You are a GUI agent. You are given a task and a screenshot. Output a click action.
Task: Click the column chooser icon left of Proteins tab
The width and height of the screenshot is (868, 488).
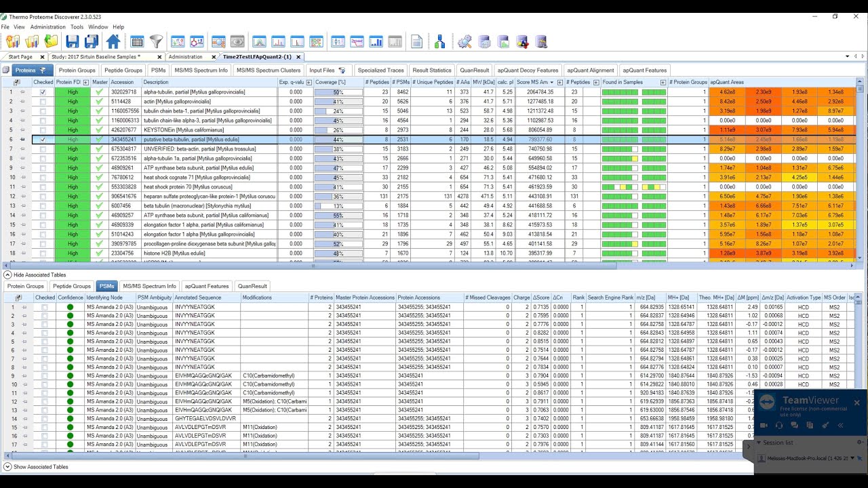5,70
